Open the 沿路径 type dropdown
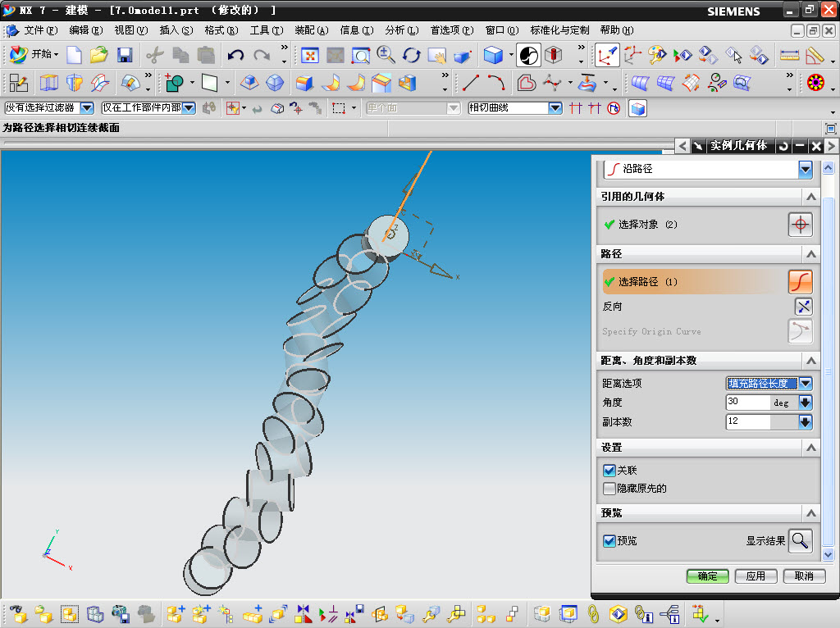Image resolution: width=840 pixels, height=628 pixels. tap(806, 170)
